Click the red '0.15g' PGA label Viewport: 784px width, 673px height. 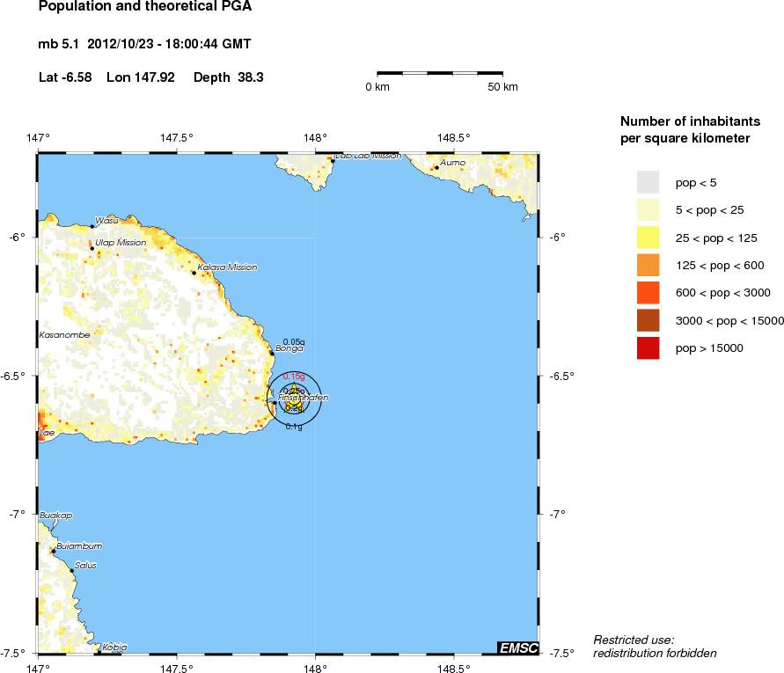[x=294, y=376]
